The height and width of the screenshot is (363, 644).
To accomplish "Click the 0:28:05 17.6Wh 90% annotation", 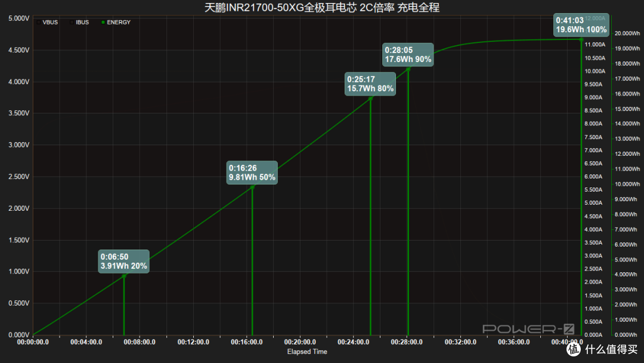I will pyautogui.click(x=408, y=55).
